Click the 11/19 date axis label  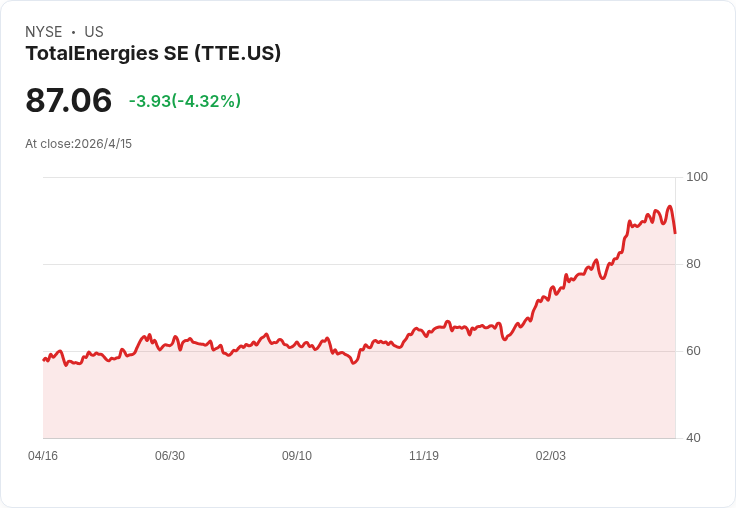424,455
